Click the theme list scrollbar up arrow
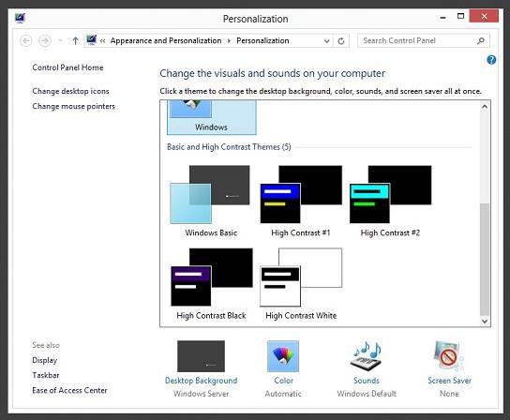Image resolution: width=510 pixels, height=420 pixels. click(485, 106)
